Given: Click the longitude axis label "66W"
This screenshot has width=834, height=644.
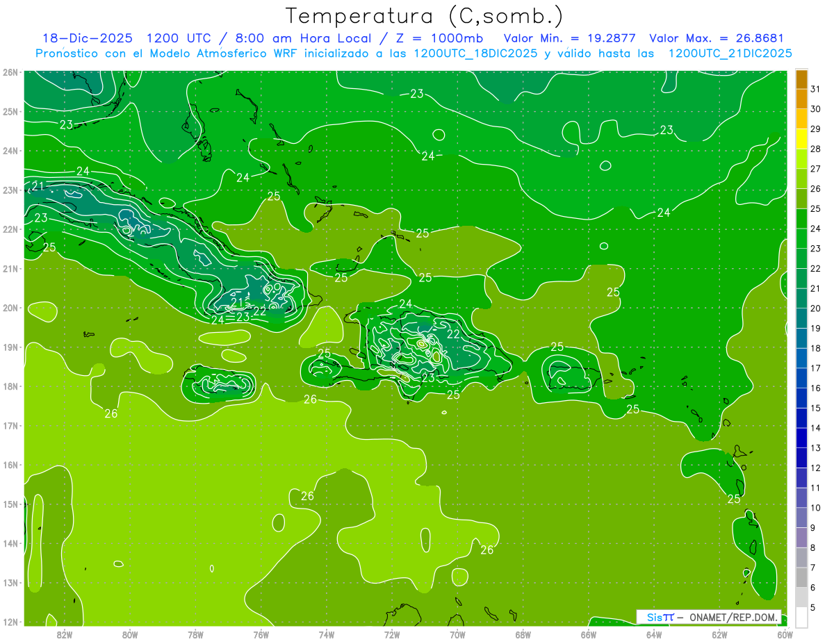Looking at the screenshot, I should pyautogui.click(x=588, y=634).
